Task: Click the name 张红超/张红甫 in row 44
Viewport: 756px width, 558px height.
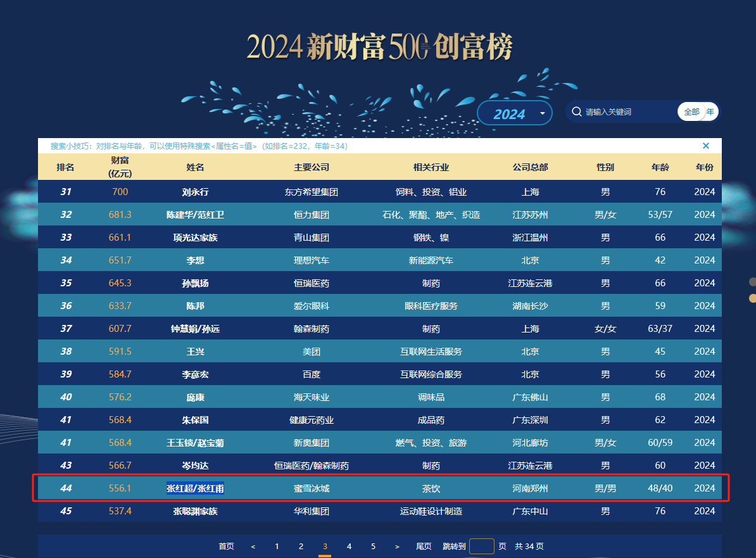Action: (x=195, y=488)
